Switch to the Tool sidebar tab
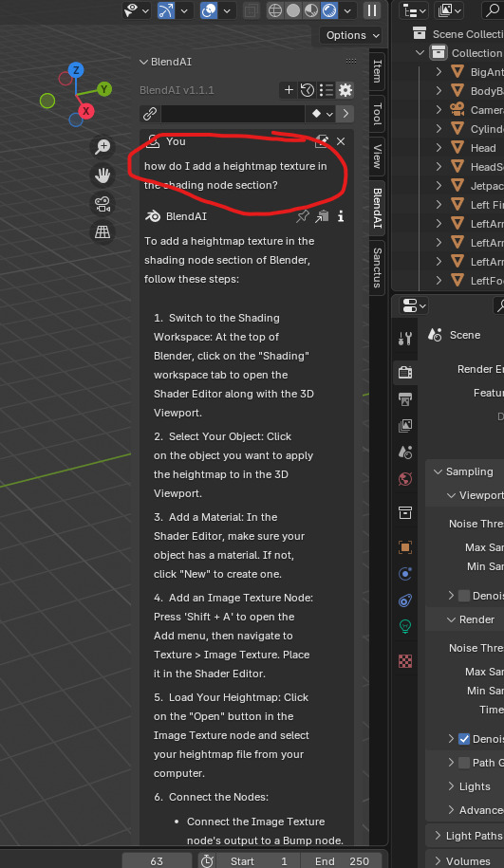Viewport: 504px width, 868px height. pyautogui.click(x=377, y=114)
